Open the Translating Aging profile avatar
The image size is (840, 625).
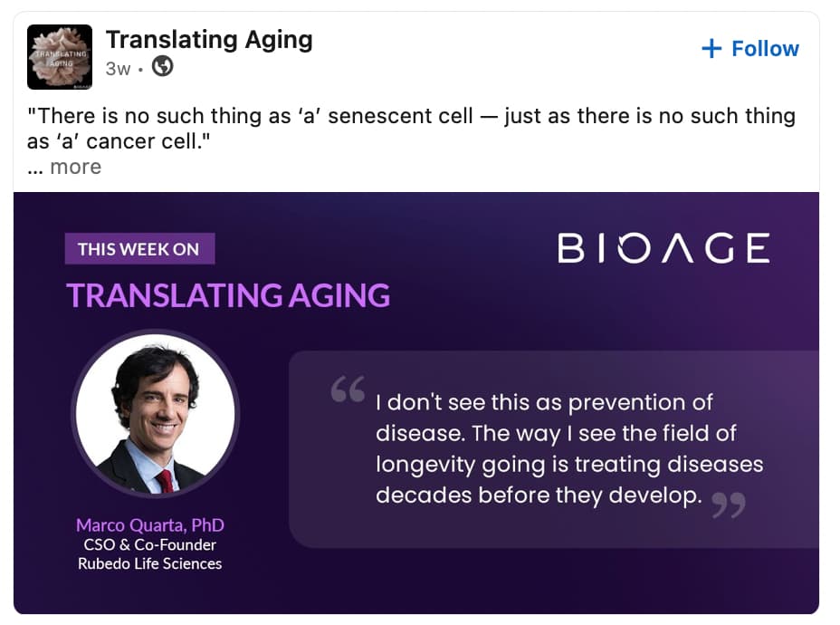tap(60, 57)
